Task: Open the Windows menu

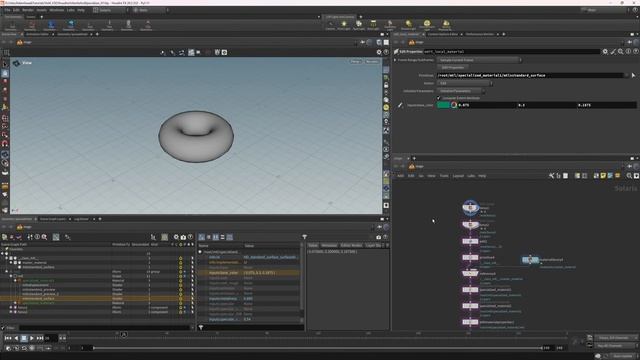Action: [x=57, y=10]
